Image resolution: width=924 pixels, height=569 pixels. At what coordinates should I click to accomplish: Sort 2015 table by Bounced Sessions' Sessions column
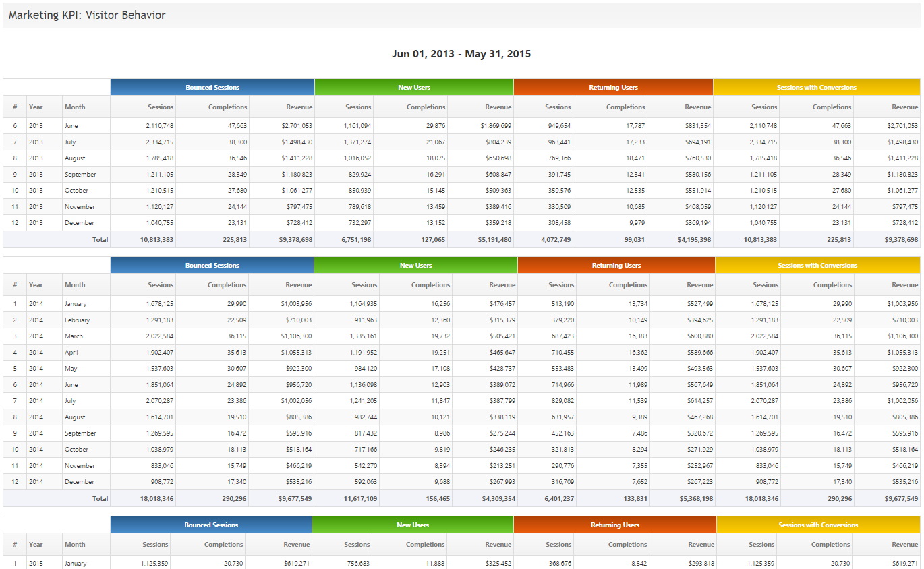point(155,545)
